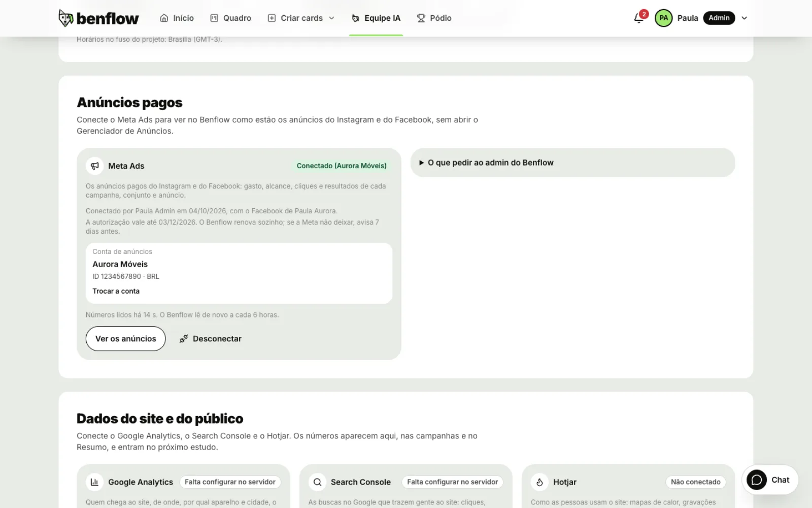
Task: Expand the user account chevron menu
Action: [745, 18]
